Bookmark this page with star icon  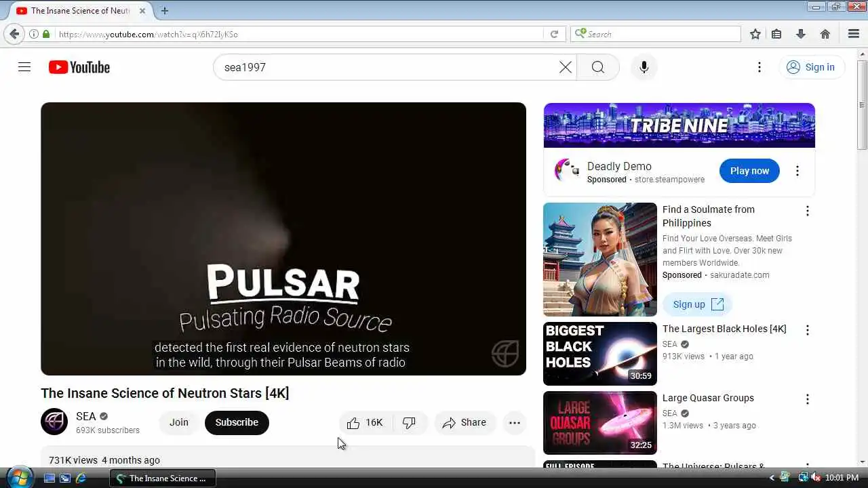coord(755,34)
